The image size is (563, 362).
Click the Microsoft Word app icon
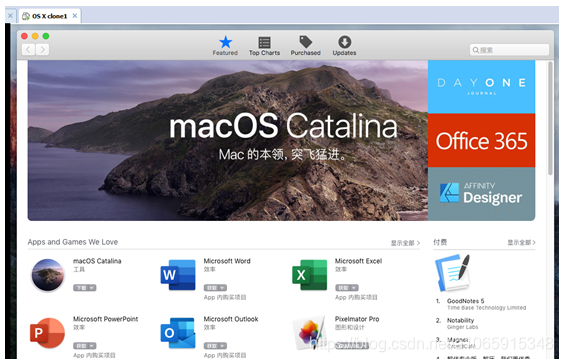[178, 275]
